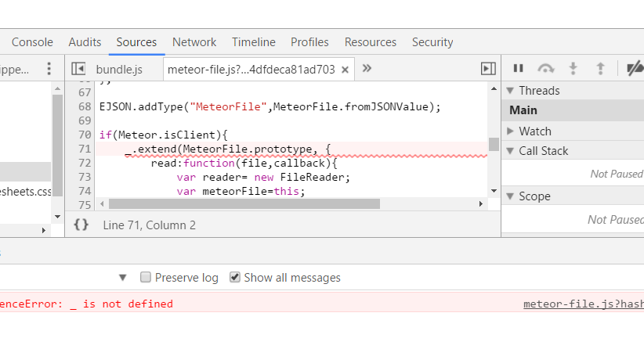The image size is (644, 338).
Task: Click the Step out function arrow
Action: click(x=600, y=68)
